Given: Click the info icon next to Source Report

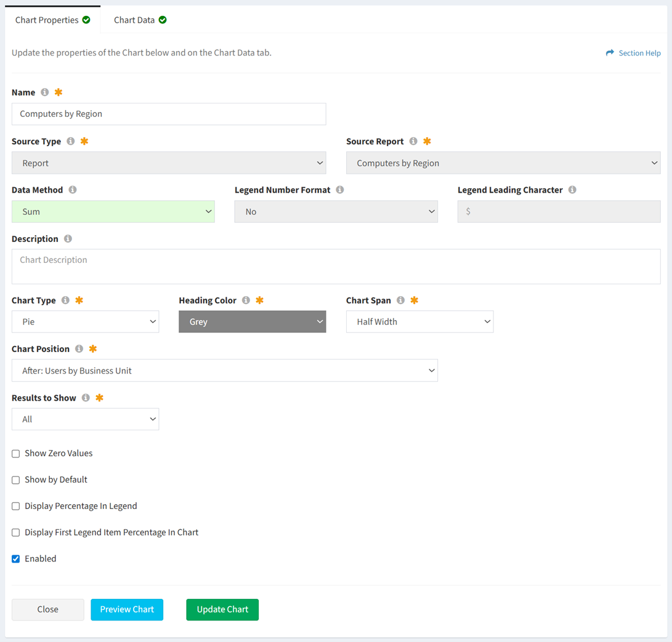Looking at the screenshot, I should [413, 141].
